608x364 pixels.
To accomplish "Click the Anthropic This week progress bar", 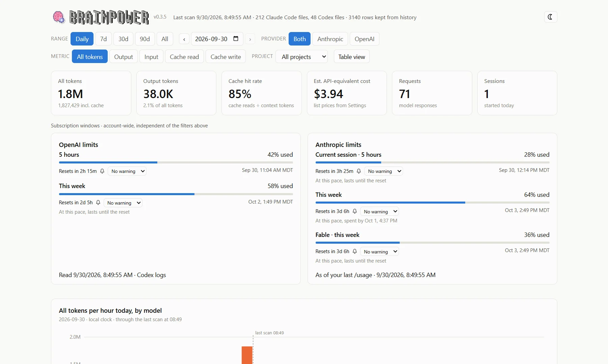I will click(x=432, y=203).
